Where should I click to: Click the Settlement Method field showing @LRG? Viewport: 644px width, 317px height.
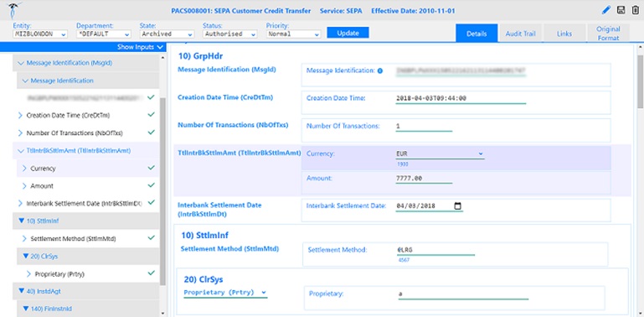(x=435, y=250)
